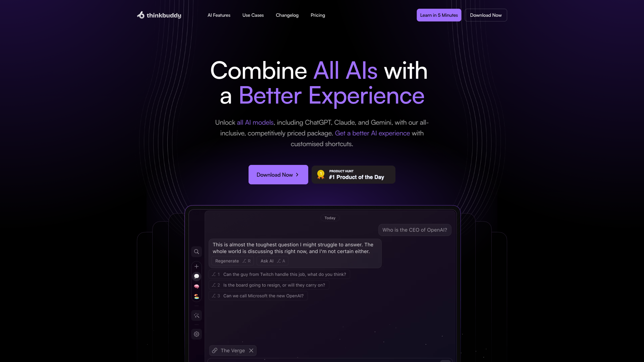Click the smiley/emoji icon in sidebar
644x362 pixels.
pyautogui.click(x=196, y=296)
